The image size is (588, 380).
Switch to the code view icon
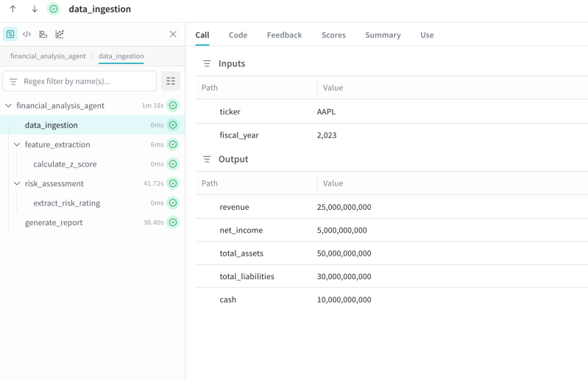coord(26,34)
